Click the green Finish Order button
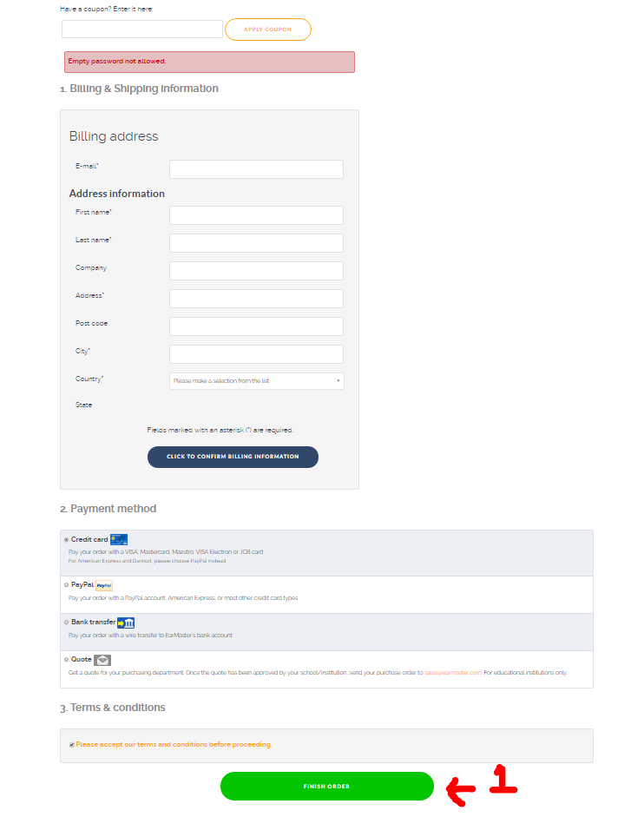644x817 pixels. tap(326, 786)
